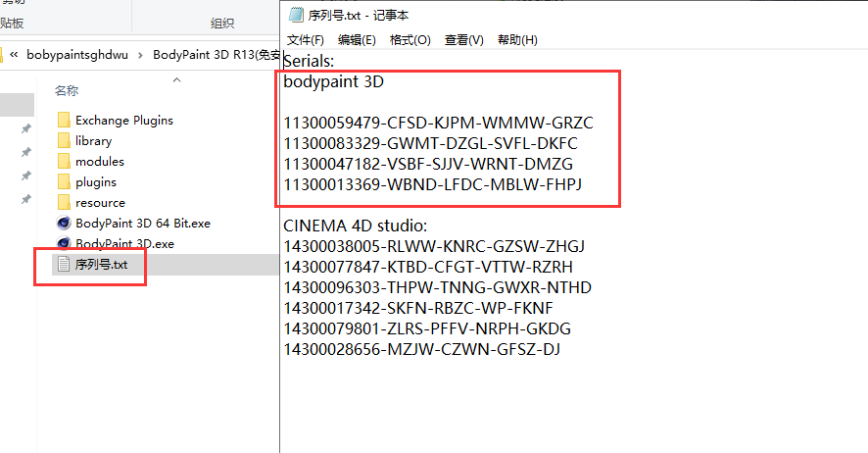868x453 pixels.
Task: Click the first pin icon in Explorer sidebar
Action: point(25,128)
